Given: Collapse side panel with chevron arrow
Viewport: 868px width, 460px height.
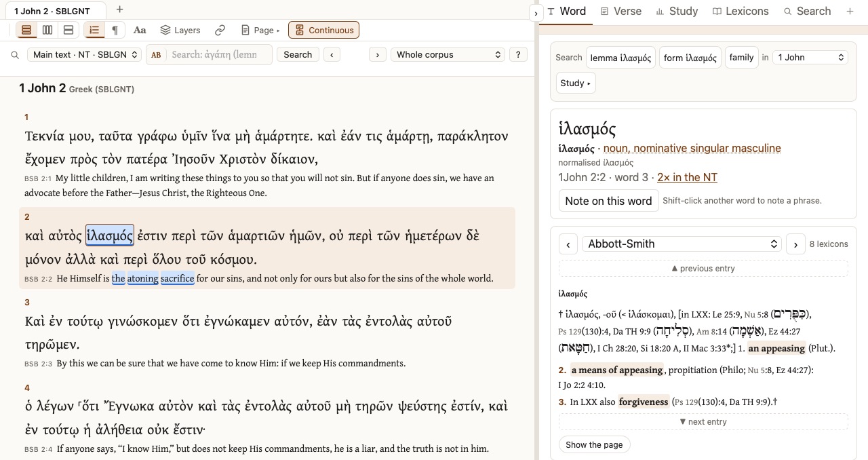Looking at the screenshot, I should click(x=536, y=12).
